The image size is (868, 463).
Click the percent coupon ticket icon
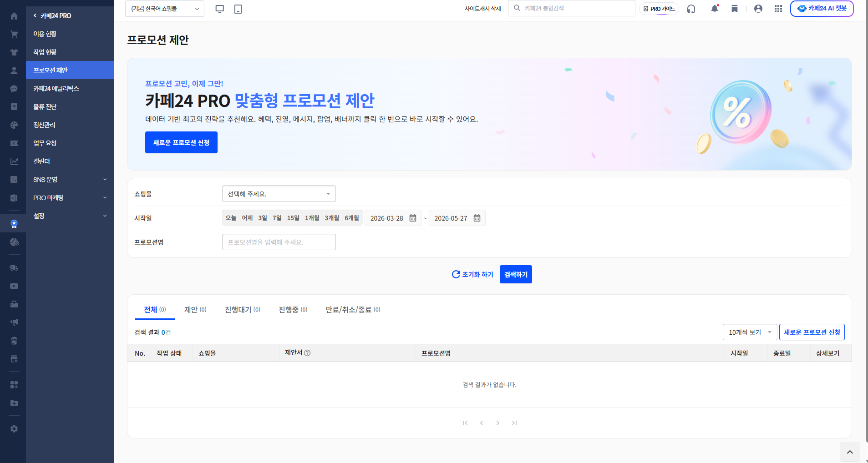click(x=14, y=143)
